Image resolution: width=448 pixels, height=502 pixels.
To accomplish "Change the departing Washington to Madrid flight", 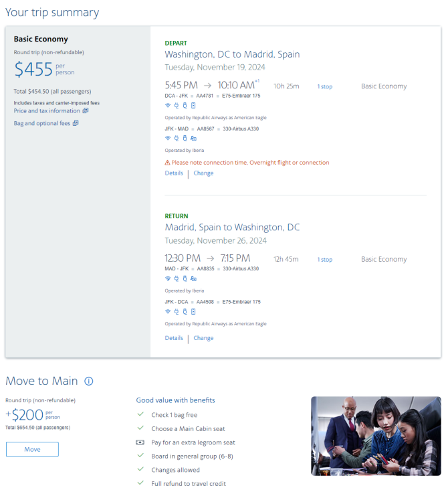I will 203,173.
